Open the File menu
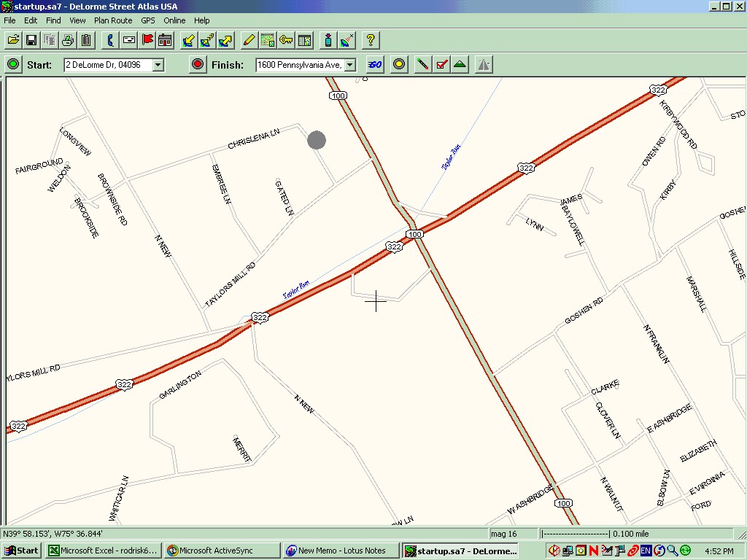This screenshot has height=560, width=747. [9, 20]
